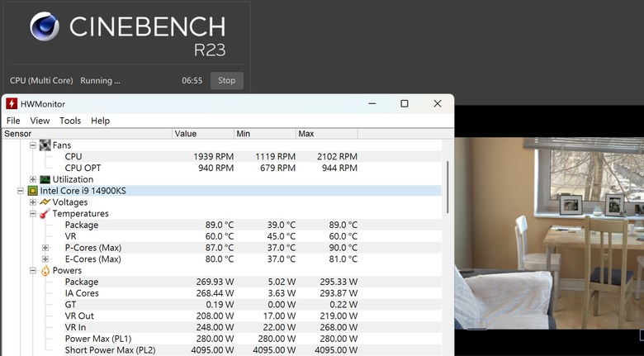Screen dimensions: 644x356
Task: Click the Utilization green graph icon
Action: tap(45, 179)
